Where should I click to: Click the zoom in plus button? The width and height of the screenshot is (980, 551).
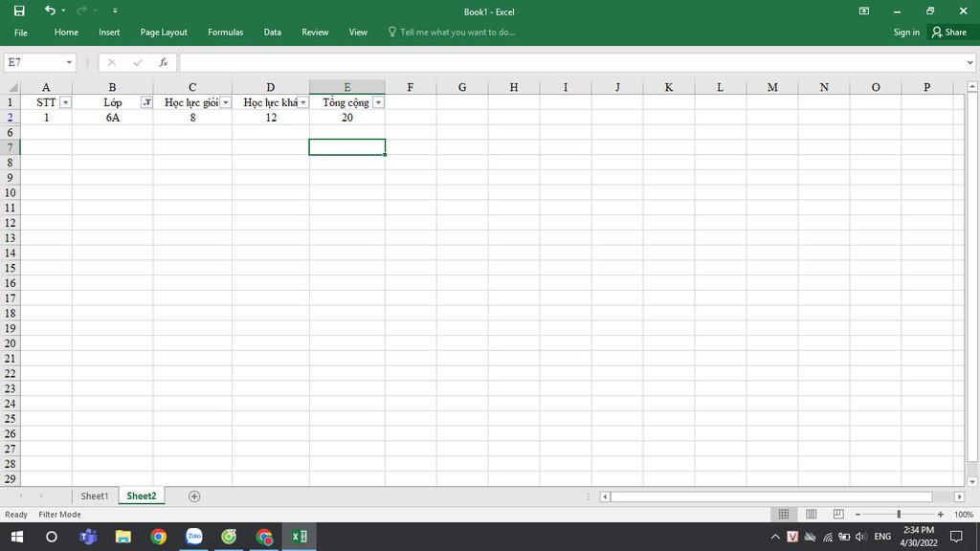click(940, 514)
